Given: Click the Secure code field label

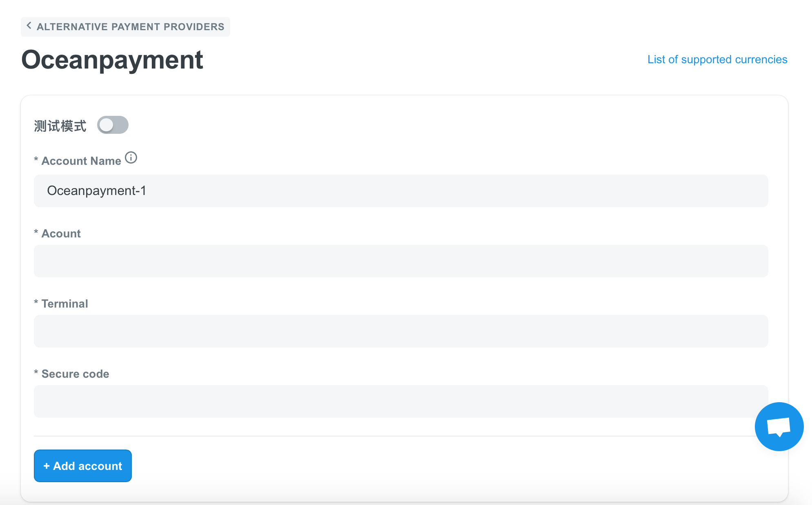Looking at the screenshot, I should pos(75,374).
